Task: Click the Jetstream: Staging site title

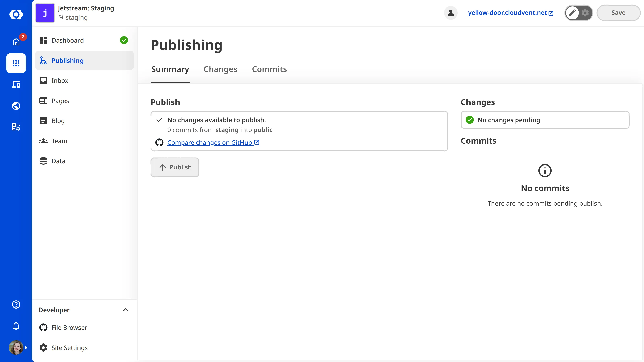Action: (86, 8)
